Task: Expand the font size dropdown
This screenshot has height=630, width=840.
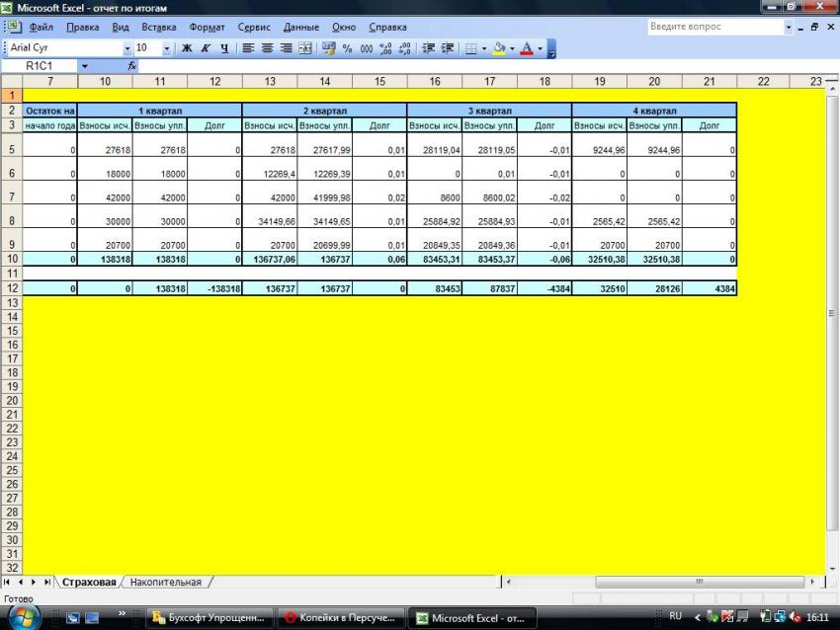Action: point(166,47)
